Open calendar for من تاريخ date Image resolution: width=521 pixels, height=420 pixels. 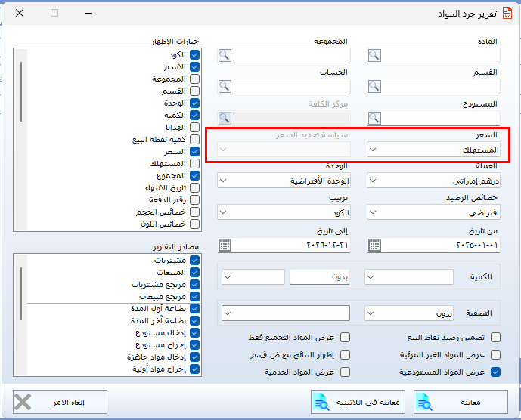click(x=376, y=244)
